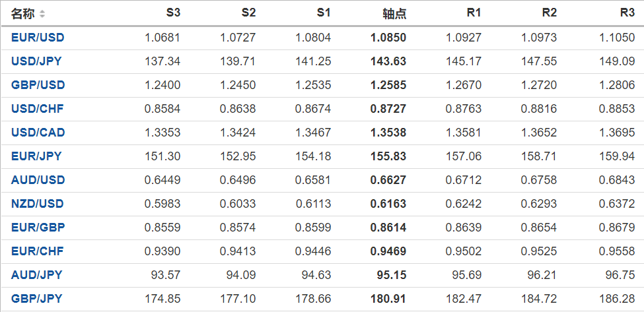Select the AUD/JPY pair link
Image resolution: width=644 pixels, height=312 pixels.
tap(36, 275)
